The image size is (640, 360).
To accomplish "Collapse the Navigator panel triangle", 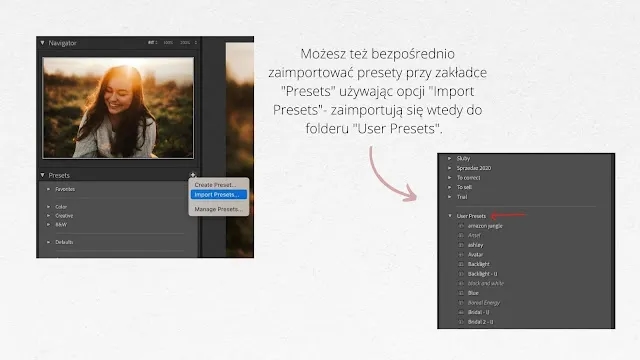I will pos(42,42).
